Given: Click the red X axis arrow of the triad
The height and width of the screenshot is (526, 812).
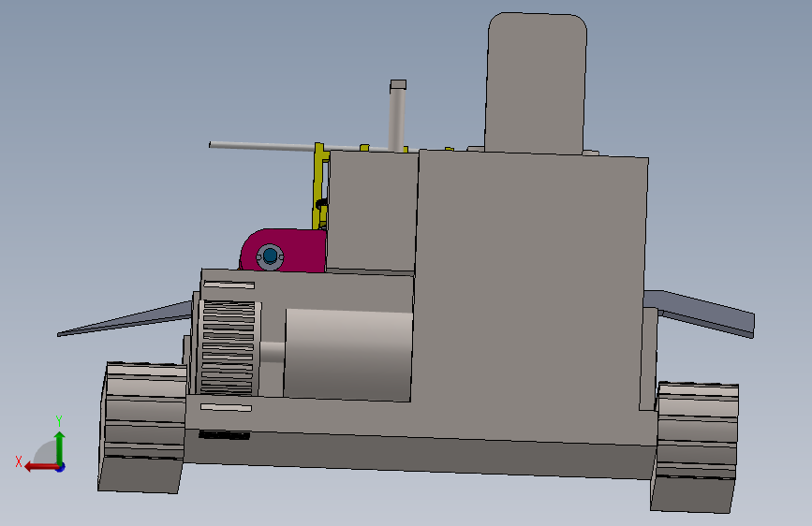Looking at the screenshot, I should coord(40,467).
